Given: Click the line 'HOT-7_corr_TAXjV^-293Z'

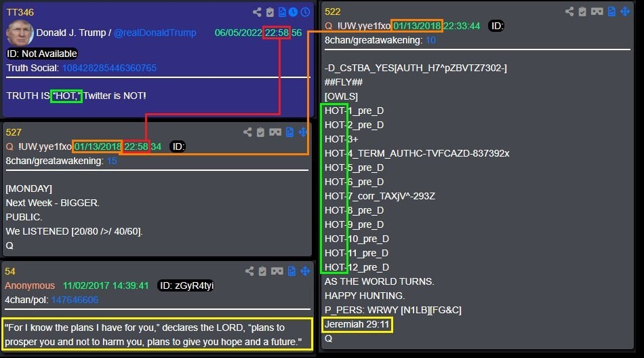Looking at the screenshot, I should tap(380, 196).
